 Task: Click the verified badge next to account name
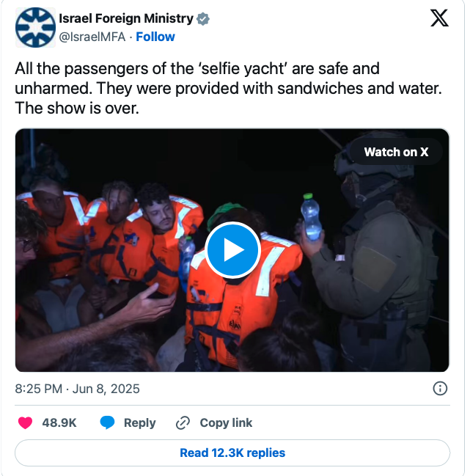pos(202,19)
